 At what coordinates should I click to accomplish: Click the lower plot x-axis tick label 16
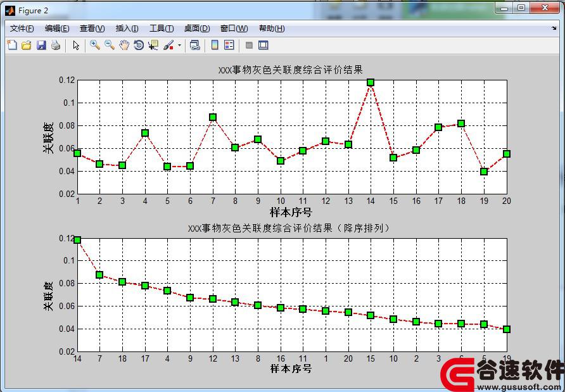pos(281,359)
